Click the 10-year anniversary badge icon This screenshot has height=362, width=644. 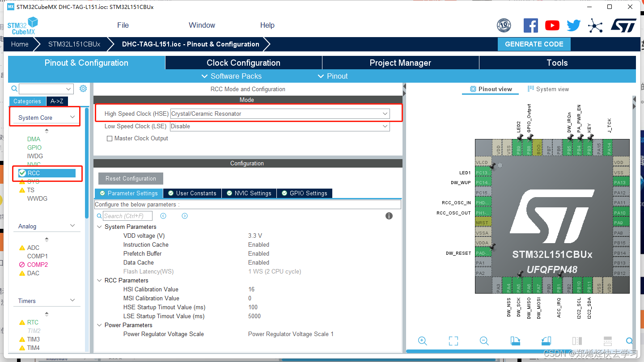(x=504, y=25)
